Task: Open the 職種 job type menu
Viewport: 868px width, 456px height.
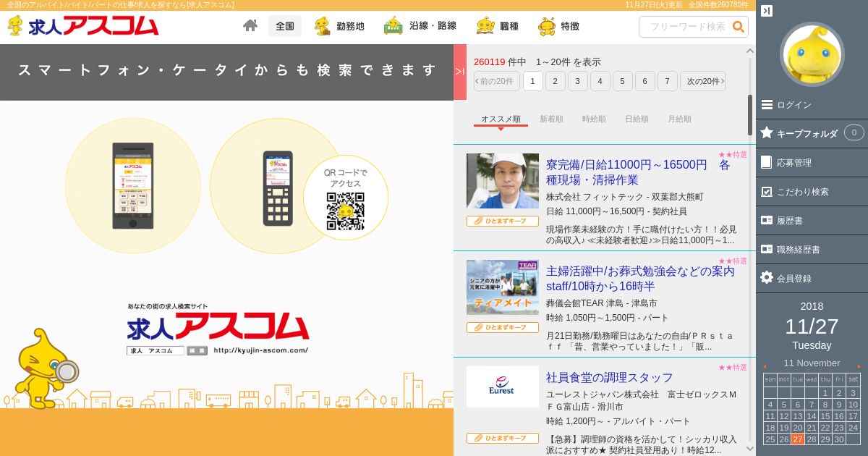Action: click(498, 26)
